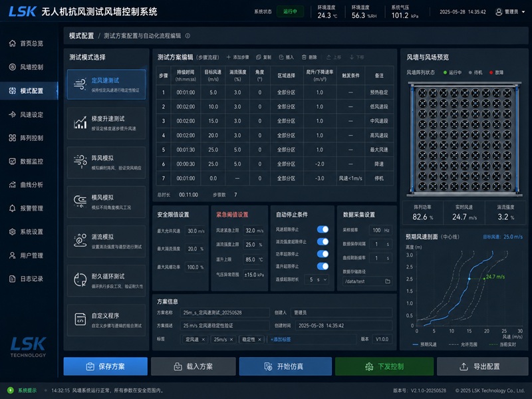Click the 保存方案 button
Viewport: 532px width, 399px height.
pyautogui.click(x=106, y=366)
